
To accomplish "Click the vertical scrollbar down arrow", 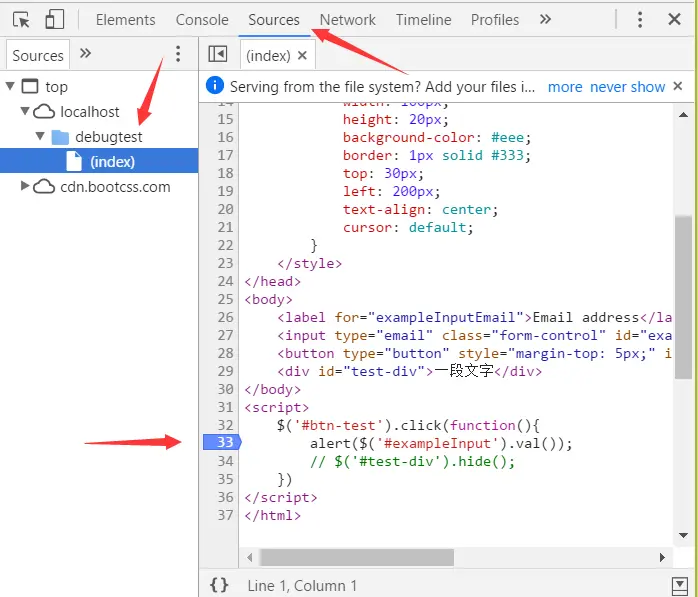I will click(683, 535).
